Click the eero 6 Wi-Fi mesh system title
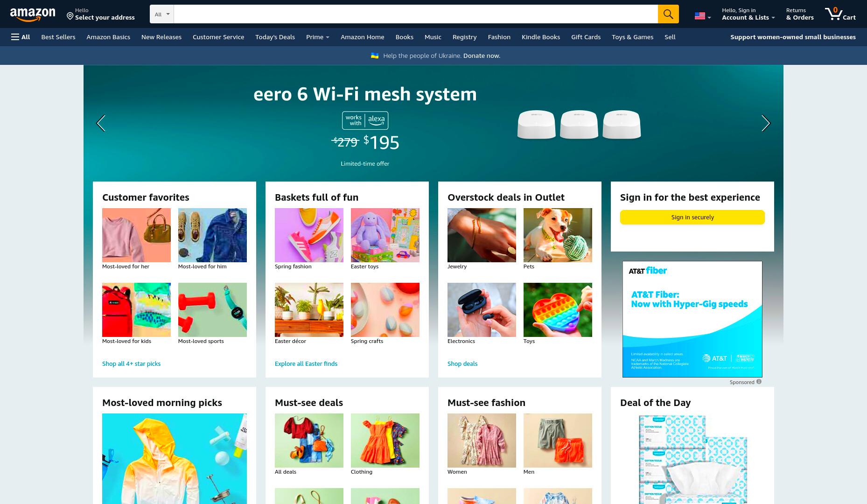 (365, 94)
